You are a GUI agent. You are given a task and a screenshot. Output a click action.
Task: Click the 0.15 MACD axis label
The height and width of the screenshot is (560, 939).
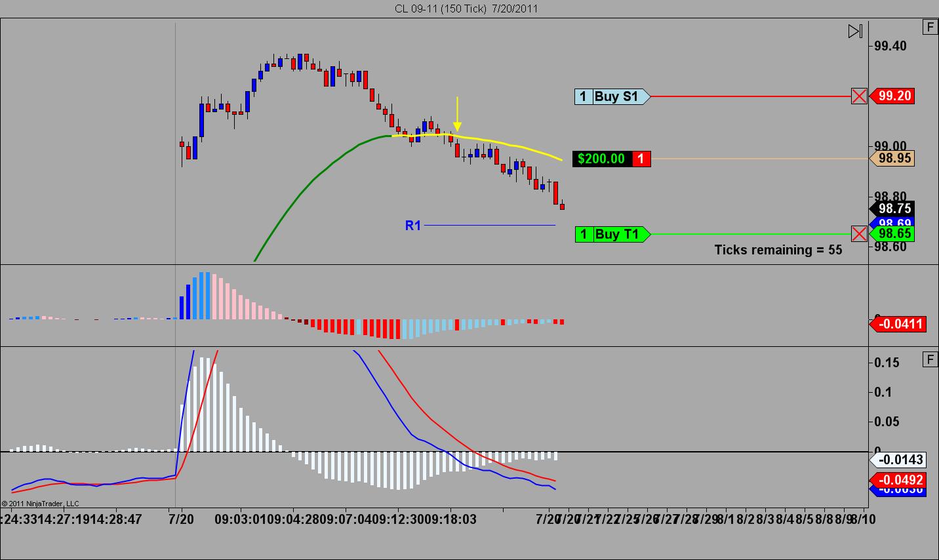887,363
